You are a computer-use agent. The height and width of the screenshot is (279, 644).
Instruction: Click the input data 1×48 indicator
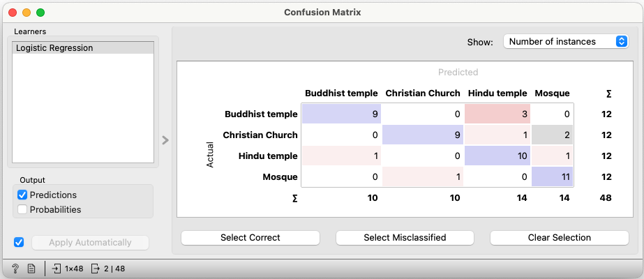[x=68, y=269]
